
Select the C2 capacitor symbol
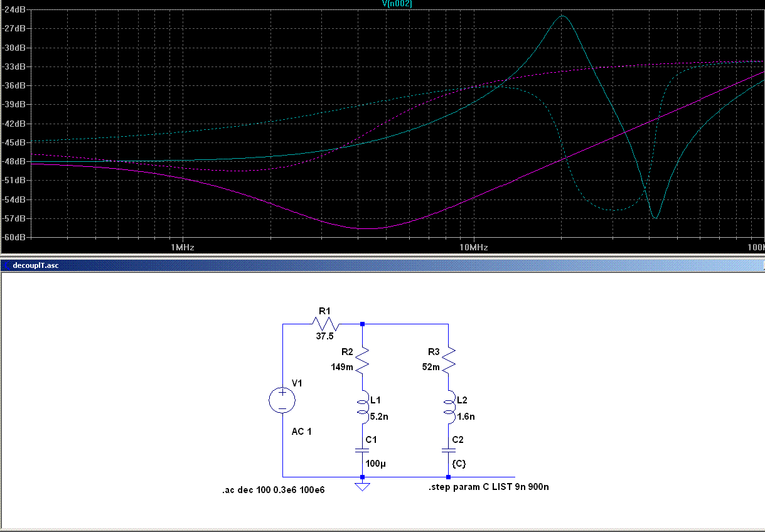tap(447, 450)
